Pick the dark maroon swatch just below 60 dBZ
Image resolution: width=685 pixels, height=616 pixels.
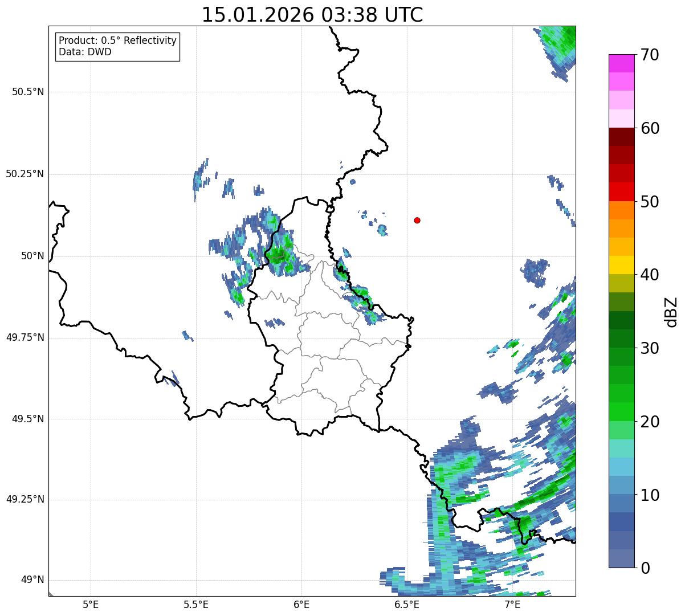coord(622,137)
